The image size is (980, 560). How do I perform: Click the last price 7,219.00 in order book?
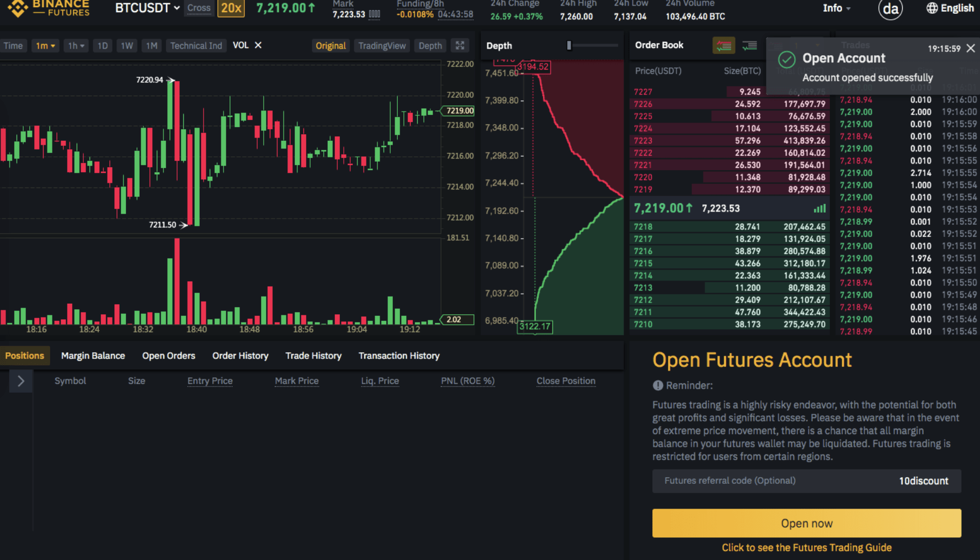tap(663, 208)
